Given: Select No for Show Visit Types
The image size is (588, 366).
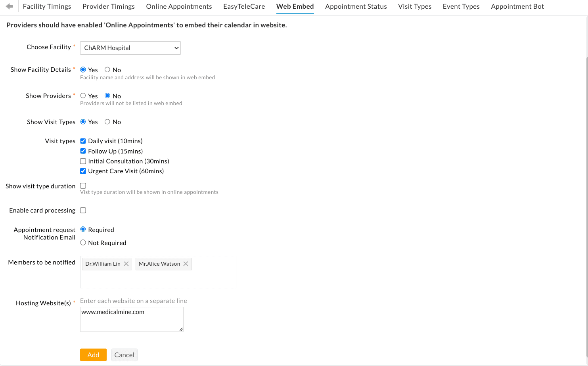Looking at the screenshot, I should (x=107, y=121).
